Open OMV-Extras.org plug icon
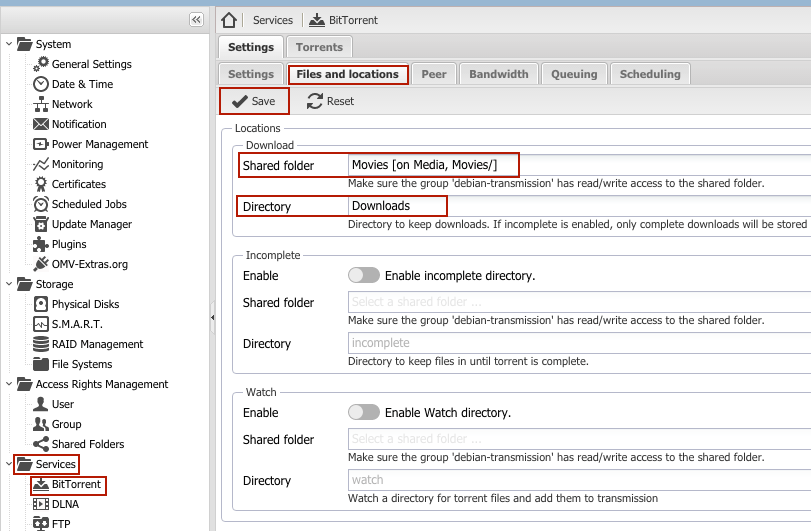 pos(41,264)
